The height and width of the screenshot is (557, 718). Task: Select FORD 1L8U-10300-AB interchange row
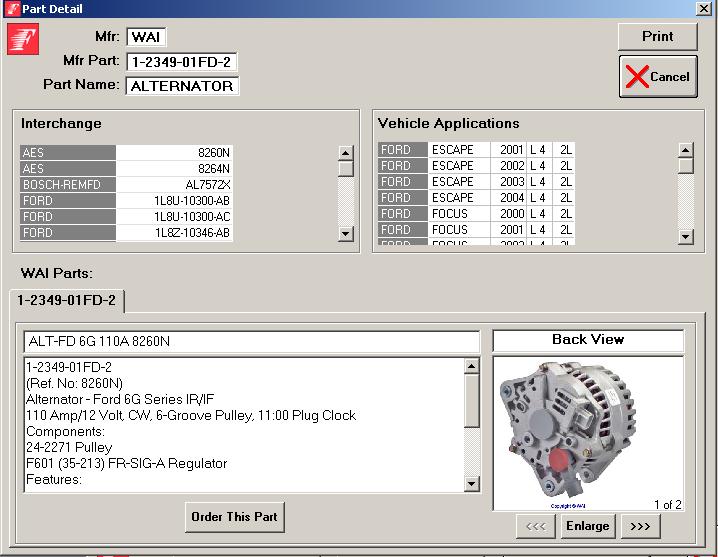[126, 201]
